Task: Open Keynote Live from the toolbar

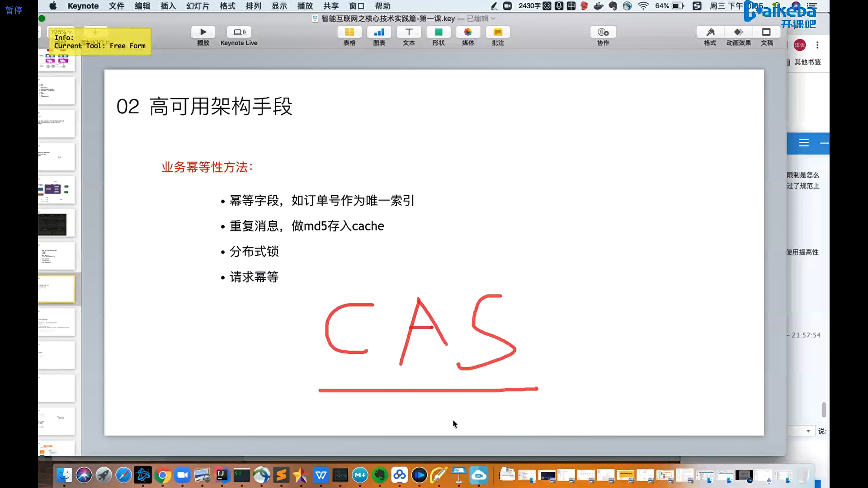Action: pos(239,33)
